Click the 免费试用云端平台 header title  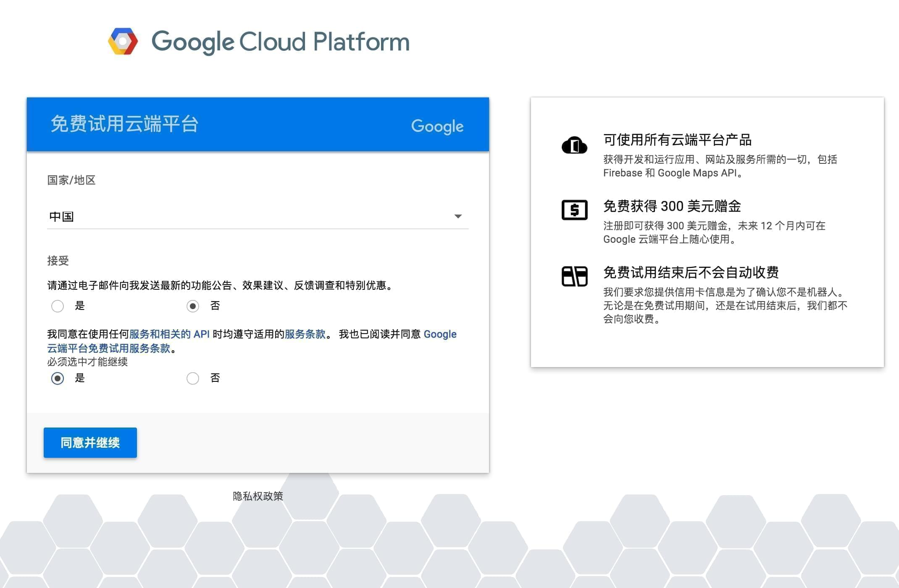124,124
